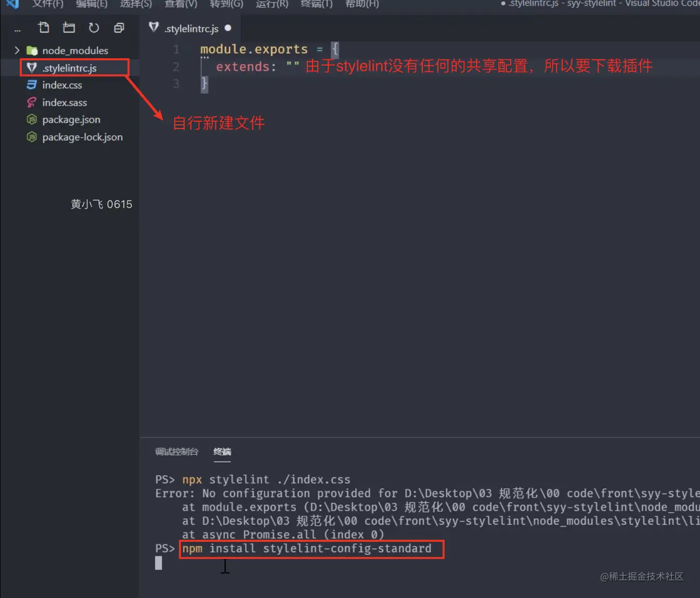This screenshot has height=598, width=700.
Task: Open index.sass in the explorer
Action: click(70, 102)
